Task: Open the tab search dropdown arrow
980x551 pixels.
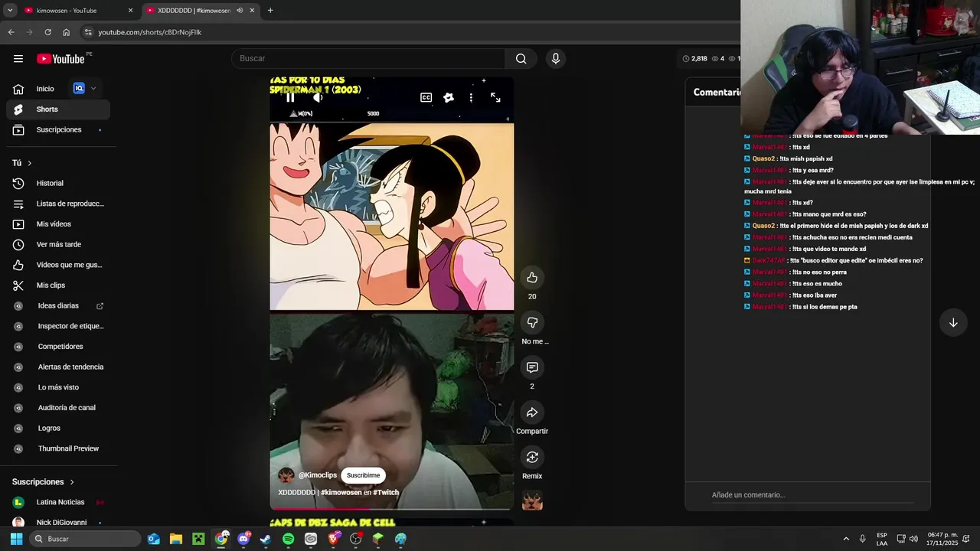Action: [x=10, y=11]
